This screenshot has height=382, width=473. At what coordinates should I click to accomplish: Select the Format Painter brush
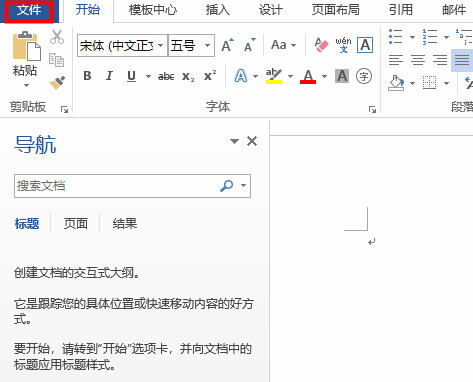(x=57, y=83)
